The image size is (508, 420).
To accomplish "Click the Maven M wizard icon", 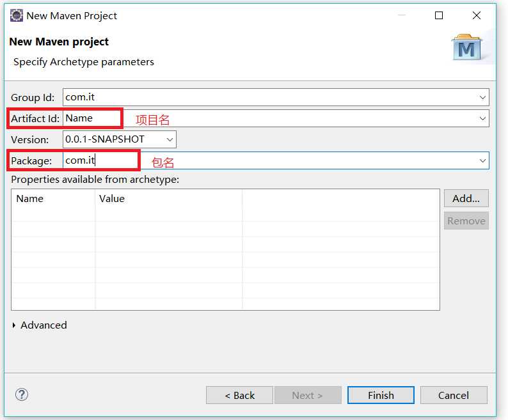I will (466, 47).
